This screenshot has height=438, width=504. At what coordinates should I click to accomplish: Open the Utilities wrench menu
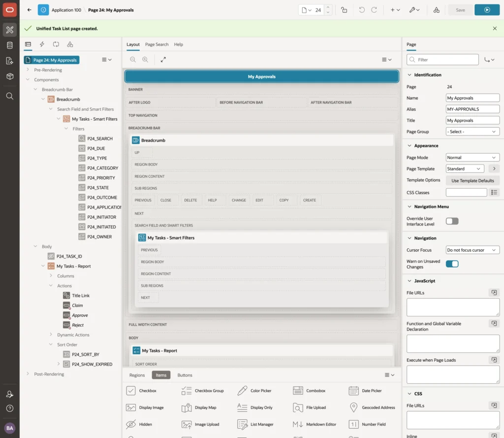coord(414,10)
